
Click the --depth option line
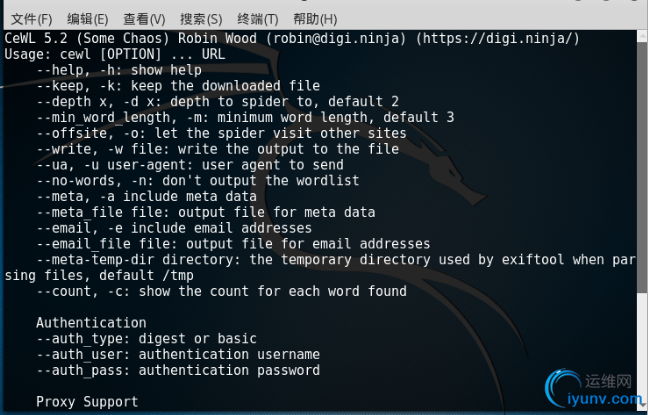point(217,102)
